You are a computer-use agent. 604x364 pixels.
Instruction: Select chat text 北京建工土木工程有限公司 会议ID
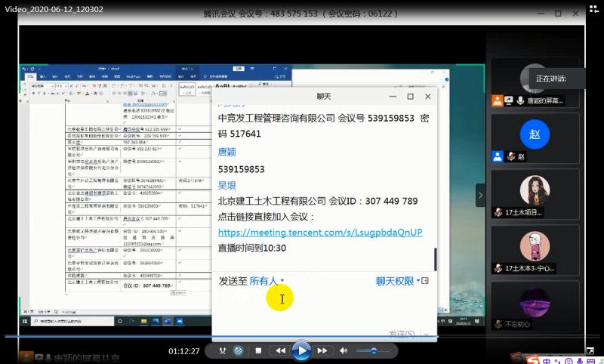(x=318, y=201)
